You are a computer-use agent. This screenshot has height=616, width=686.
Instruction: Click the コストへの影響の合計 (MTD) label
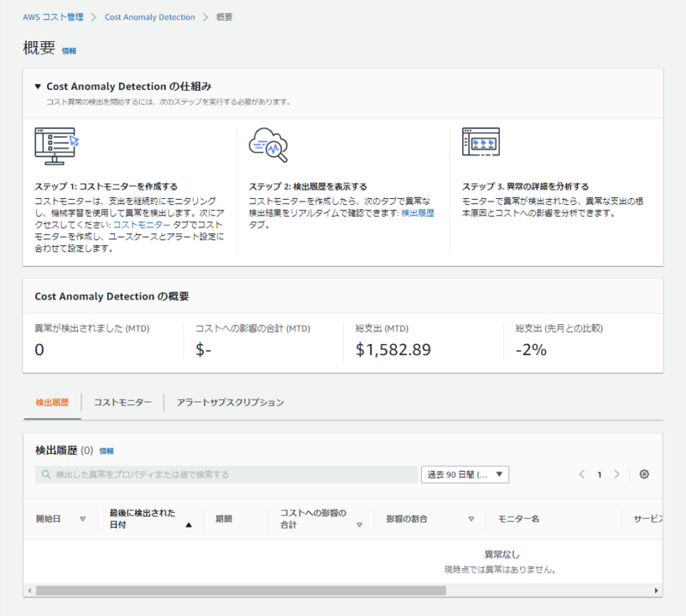coord(253,329)
